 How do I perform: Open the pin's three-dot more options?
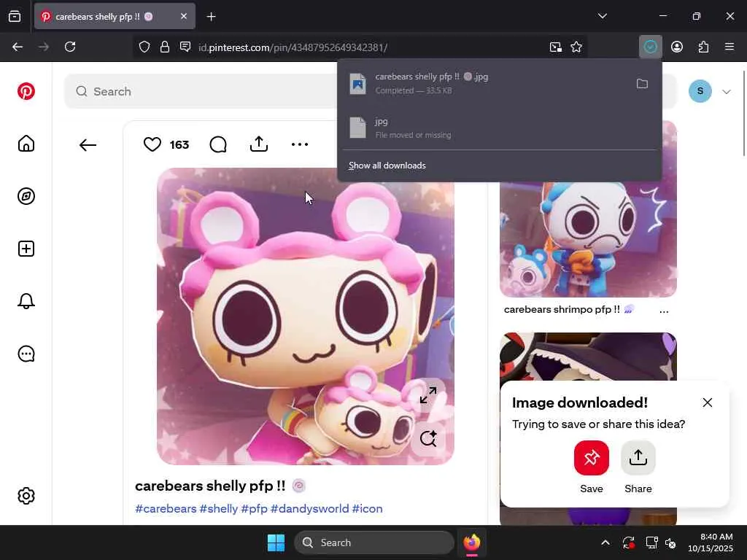(300, 144)
